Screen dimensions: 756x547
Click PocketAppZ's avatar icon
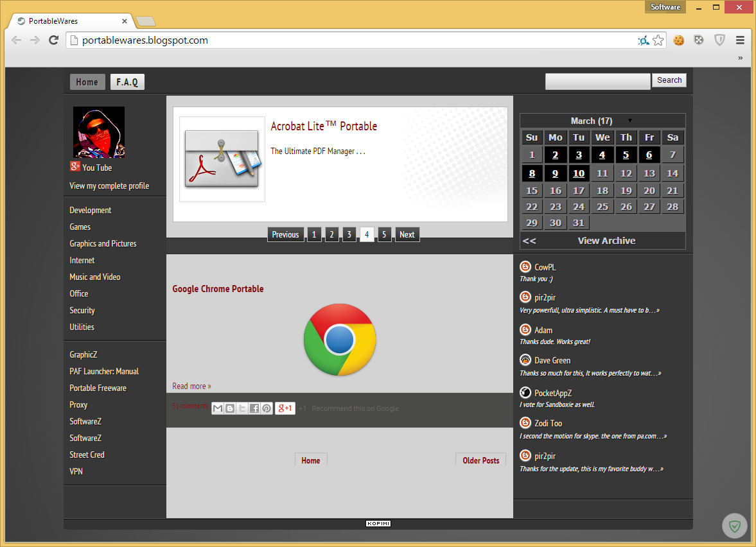(525, 392)
